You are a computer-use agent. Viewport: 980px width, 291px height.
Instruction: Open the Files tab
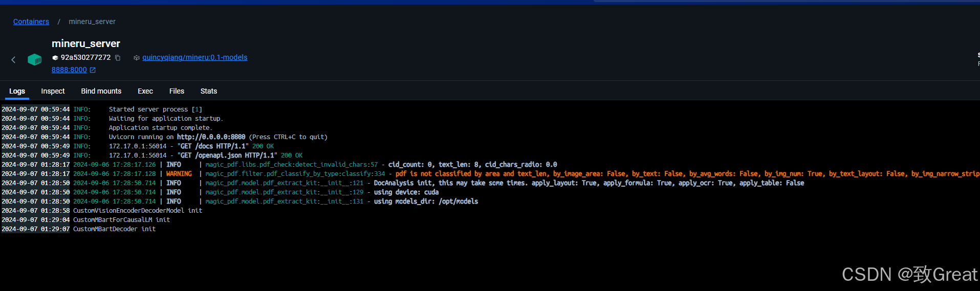point(177,91)
